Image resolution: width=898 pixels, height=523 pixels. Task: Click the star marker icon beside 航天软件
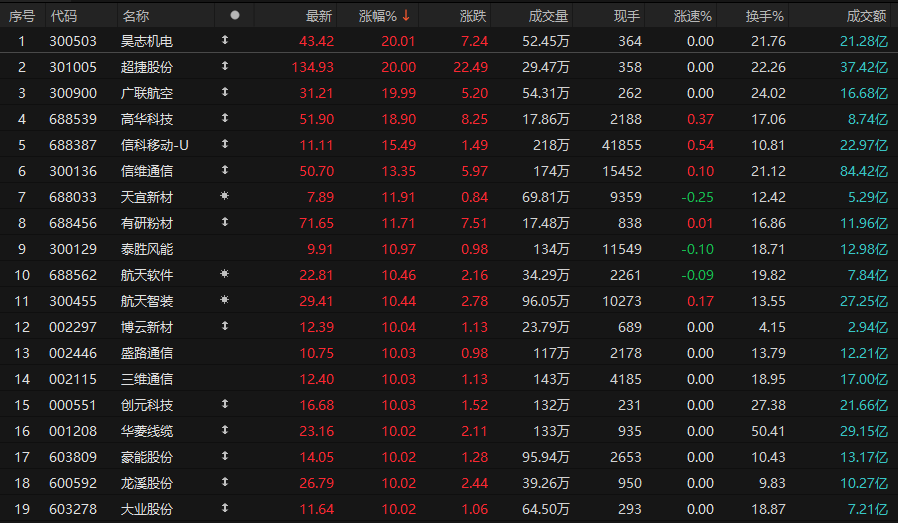224,274
